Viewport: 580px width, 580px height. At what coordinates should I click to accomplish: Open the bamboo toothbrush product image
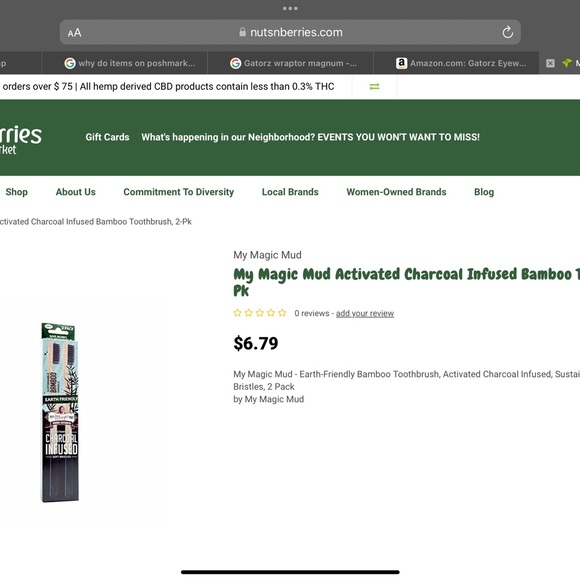point(60,412)
